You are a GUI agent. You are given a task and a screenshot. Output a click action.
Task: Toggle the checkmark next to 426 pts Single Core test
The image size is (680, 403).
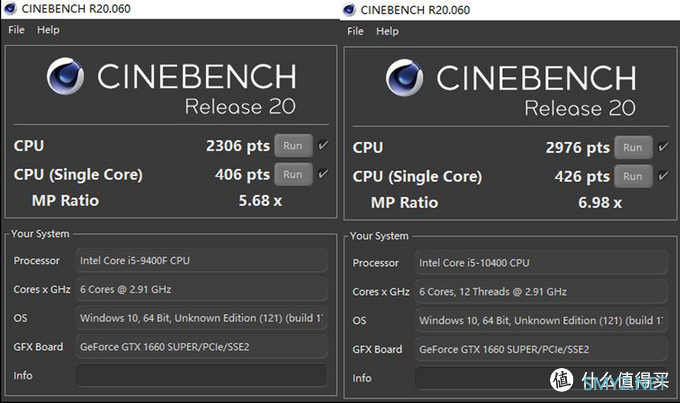pyautogui.click(x=663, y=176)
